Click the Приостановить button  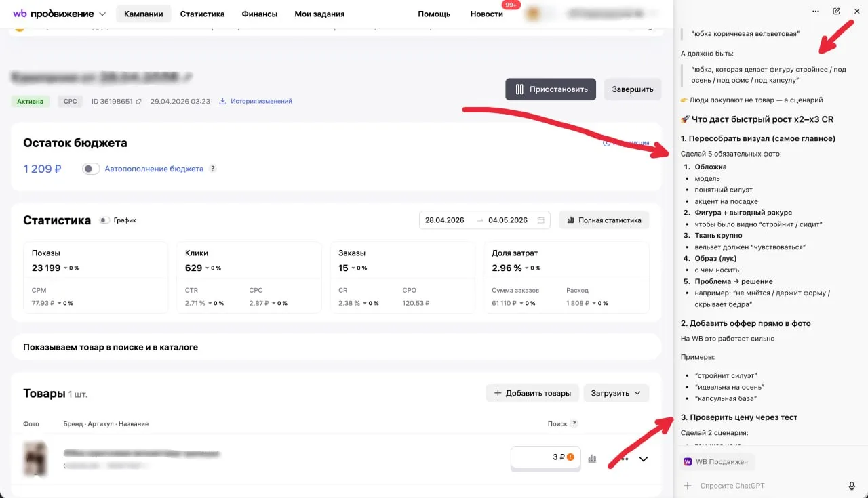click(x=551, y=89)
